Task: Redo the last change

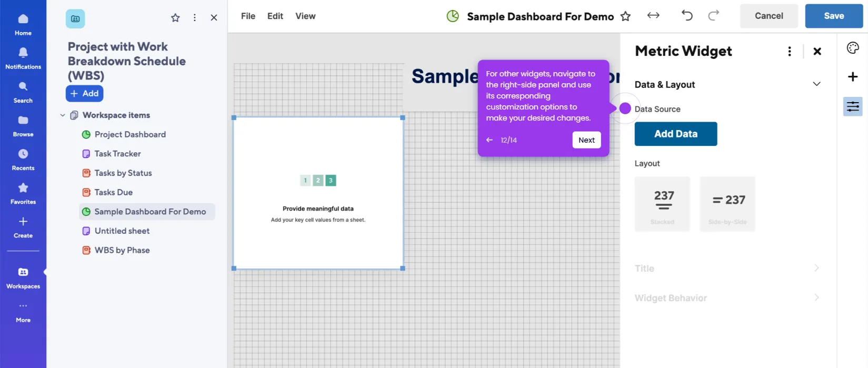Action: (x=714, y=16)
